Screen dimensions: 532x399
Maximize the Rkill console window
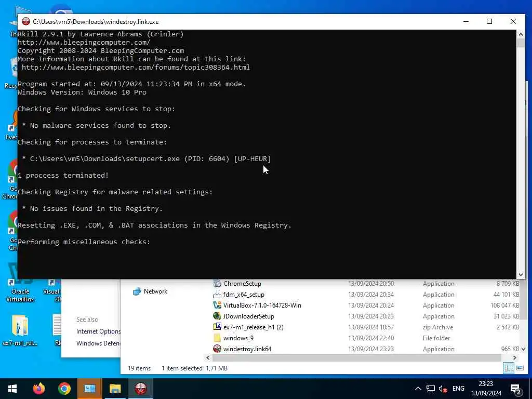coord(489,21)
